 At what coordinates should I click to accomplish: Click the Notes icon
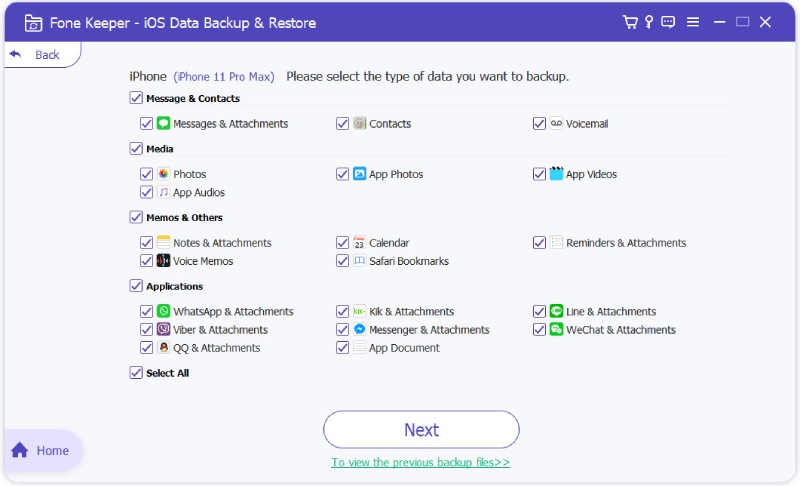(x=163, y=242)
